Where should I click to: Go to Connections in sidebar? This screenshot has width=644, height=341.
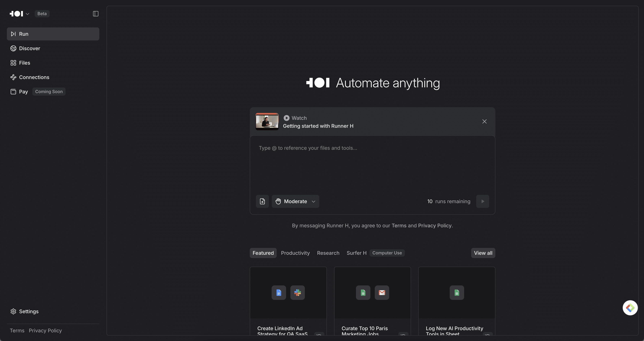34,77
